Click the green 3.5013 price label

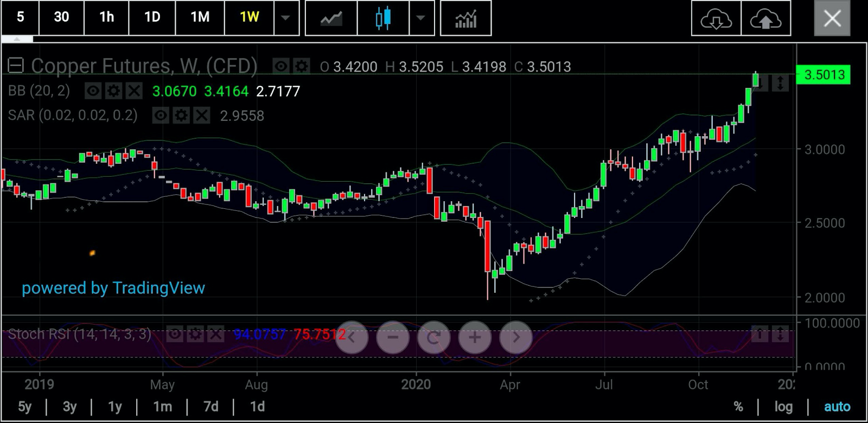point(824,75)
